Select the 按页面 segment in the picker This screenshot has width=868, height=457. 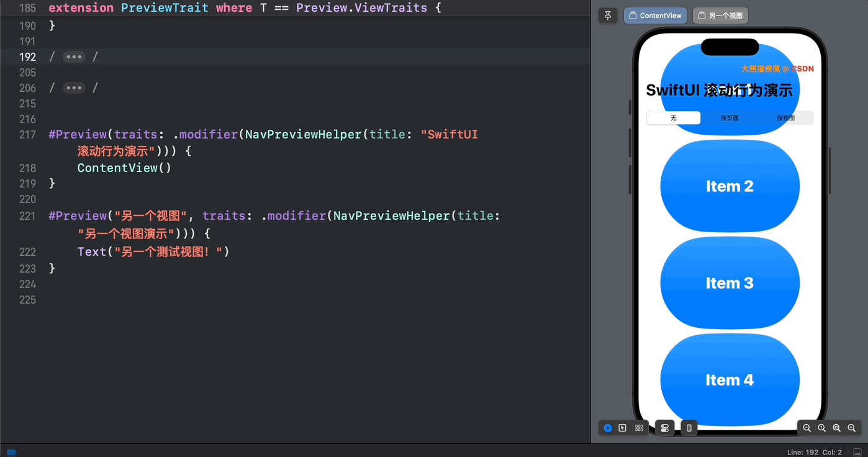[x=730, y=118]
